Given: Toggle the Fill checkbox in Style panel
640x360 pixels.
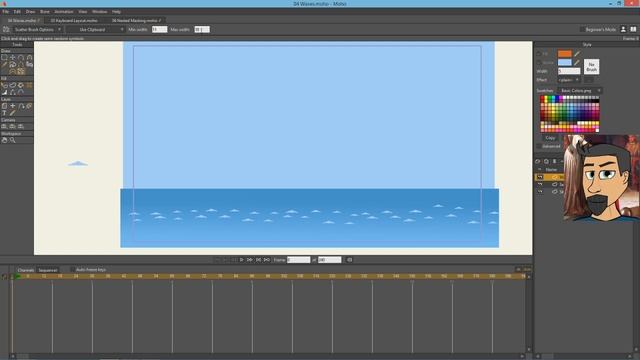Looking at the screenshot, I should pos(538,54).
